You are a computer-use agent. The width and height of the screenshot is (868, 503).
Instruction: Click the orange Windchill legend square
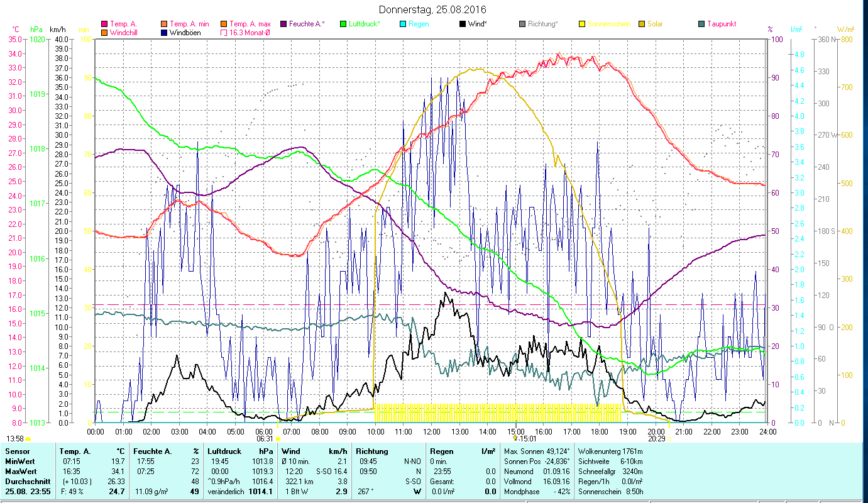point(104,33)
